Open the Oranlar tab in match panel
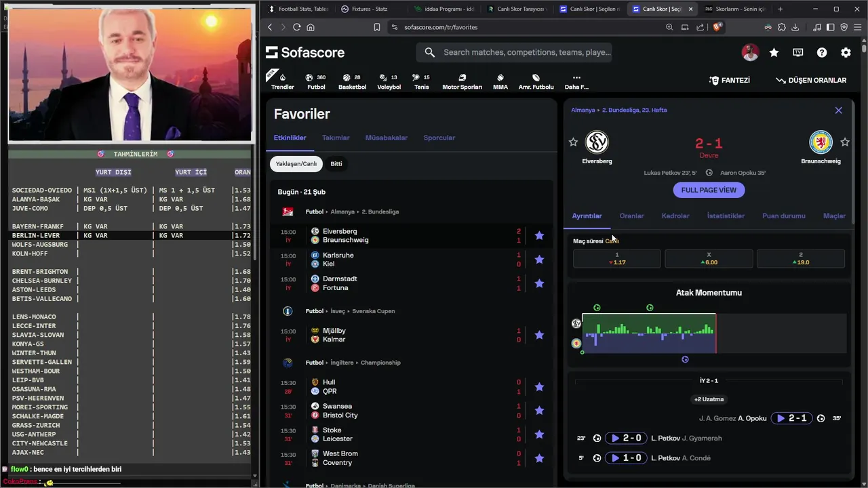The height and width of the screenshot is (488, 868). (x=631, y=216)
